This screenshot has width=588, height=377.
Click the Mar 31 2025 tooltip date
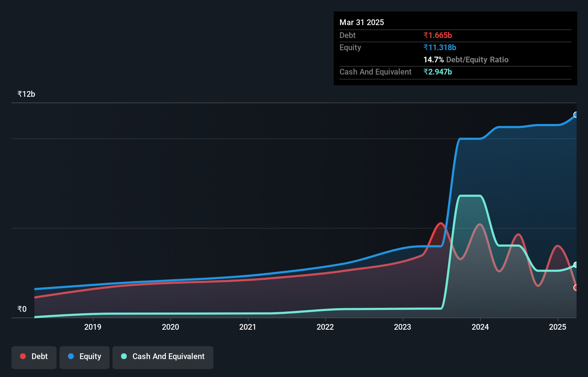(362, 22)
